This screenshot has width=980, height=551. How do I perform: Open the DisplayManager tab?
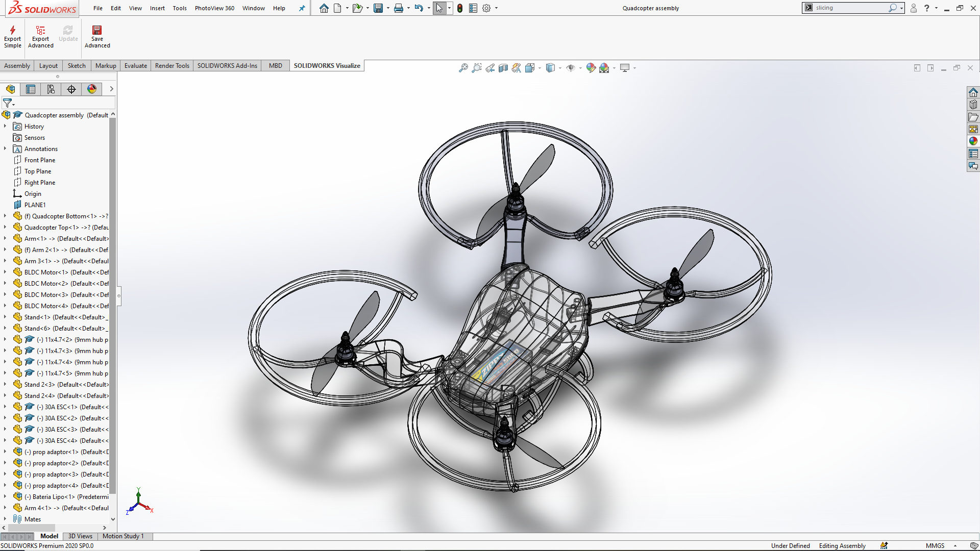tap(92, 89)
